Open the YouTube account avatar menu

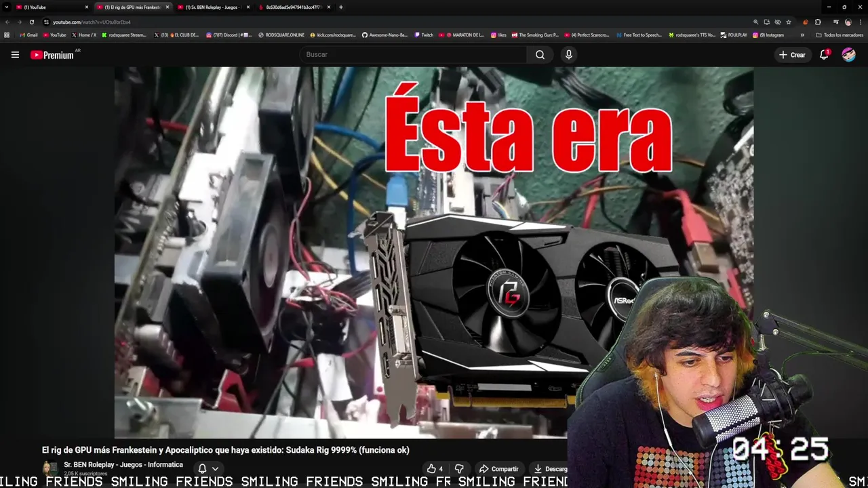[849, 55]
